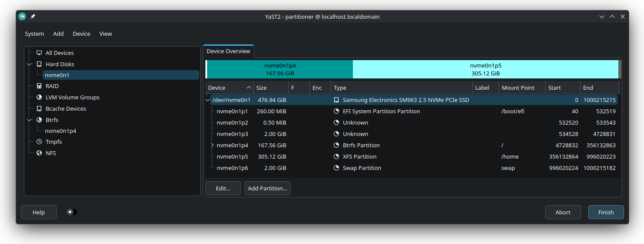This screenshot has width=644, height=244.
Task: Click the swap mount point cell
Action: tap(508, 168)
